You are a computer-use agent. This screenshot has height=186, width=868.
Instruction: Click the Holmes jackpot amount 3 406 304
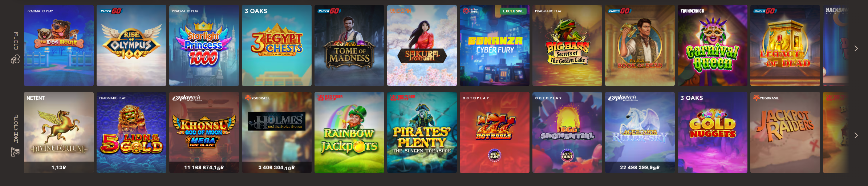click(x=276, y=167)
